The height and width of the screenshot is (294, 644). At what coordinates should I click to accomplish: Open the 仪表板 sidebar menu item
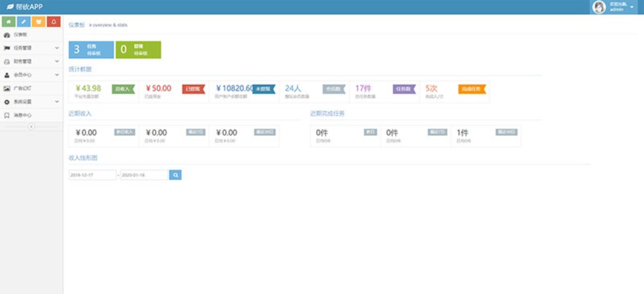click(x=31, y=35)
